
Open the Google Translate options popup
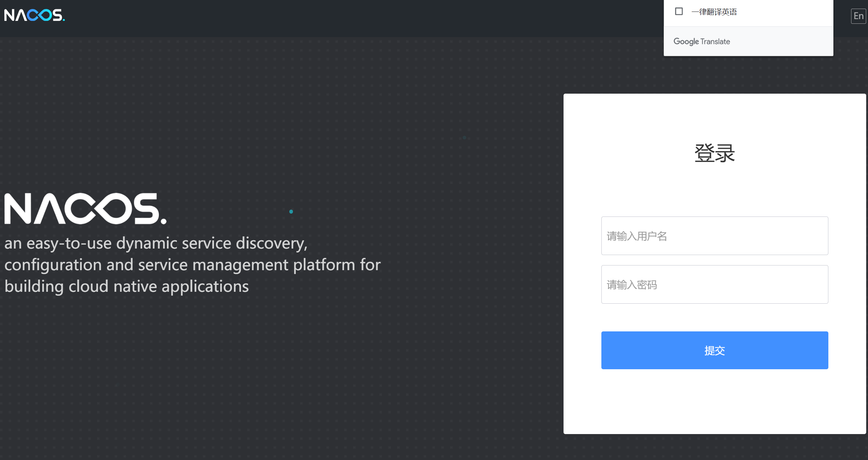(x=748, y=28)
